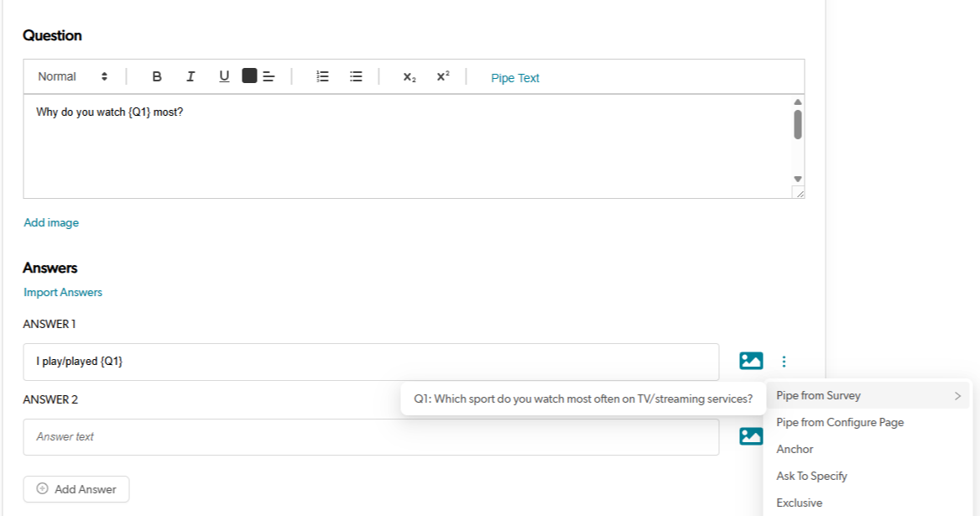The height and width of the screenshot is (516, 980).
Task: Insert piped text using Pipe Text
Action: [514, 77]
